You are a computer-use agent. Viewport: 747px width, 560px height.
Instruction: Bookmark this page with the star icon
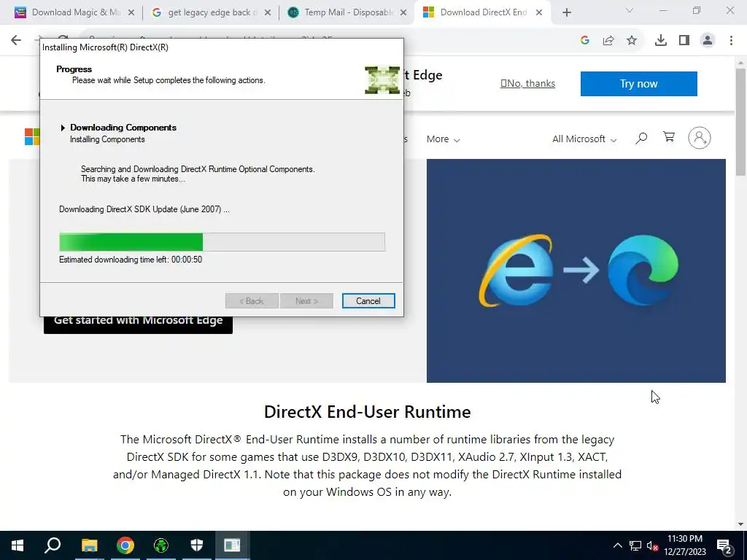pos(632,41)
